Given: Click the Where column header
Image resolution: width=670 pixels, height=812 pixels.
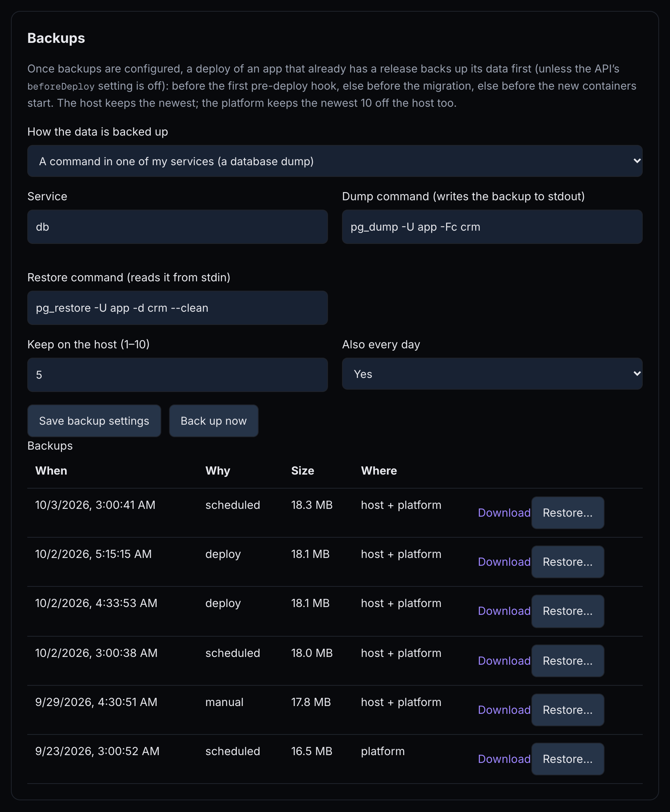Looking at the screenshot, I should (x=379, y=471).
